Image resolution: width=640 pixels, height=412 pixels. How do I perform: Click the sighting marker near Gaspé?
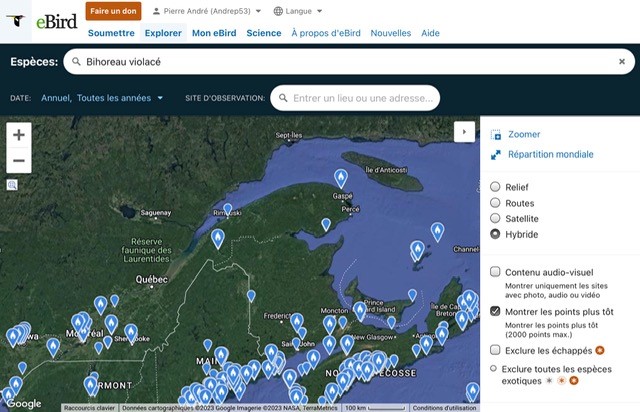pyautogui.click(x=341, y=178)
